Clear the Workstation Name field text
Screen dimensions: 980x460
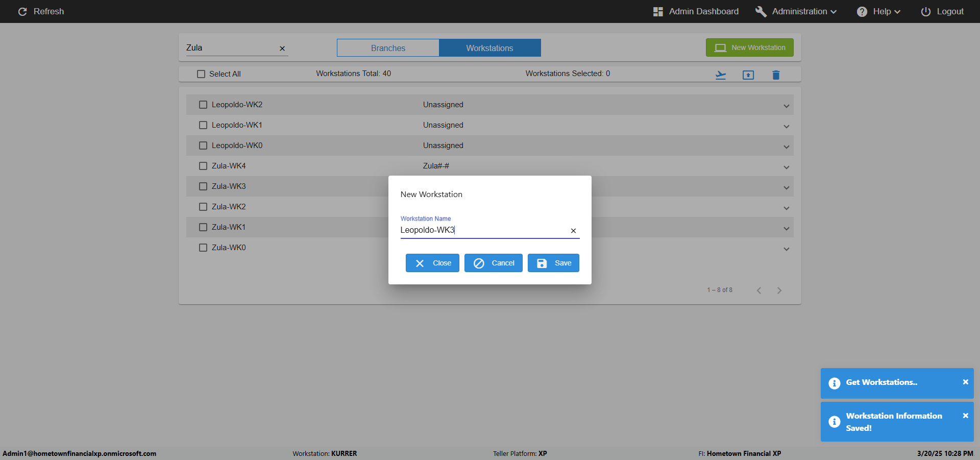pos(573,231)
